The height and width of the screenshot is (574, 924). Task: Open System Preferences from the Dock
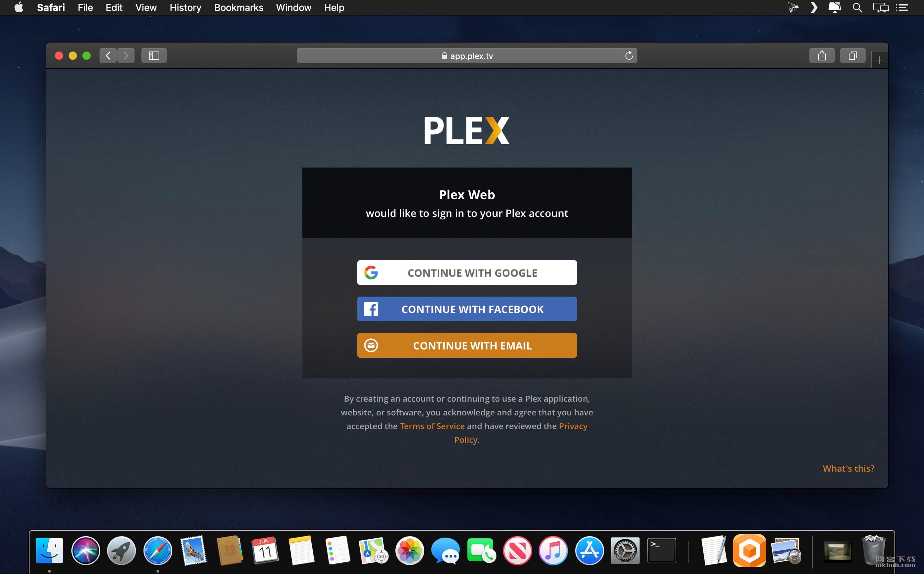(625, 550)
